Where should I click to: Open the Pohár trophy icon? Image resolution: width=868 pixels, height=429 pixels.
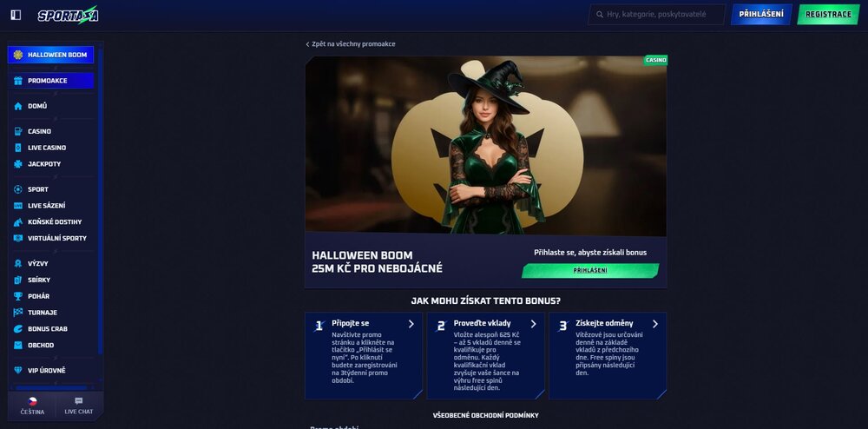18,296
